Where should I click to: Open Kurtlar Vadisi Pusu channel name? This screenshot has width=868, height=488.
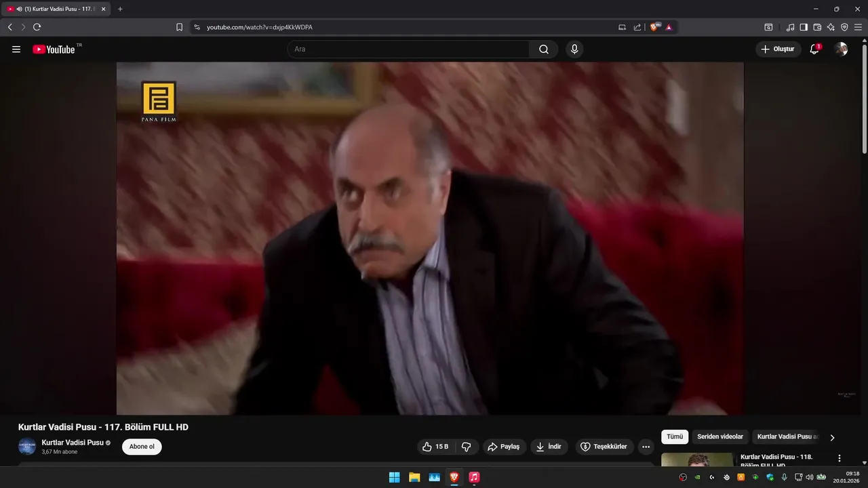73,443
